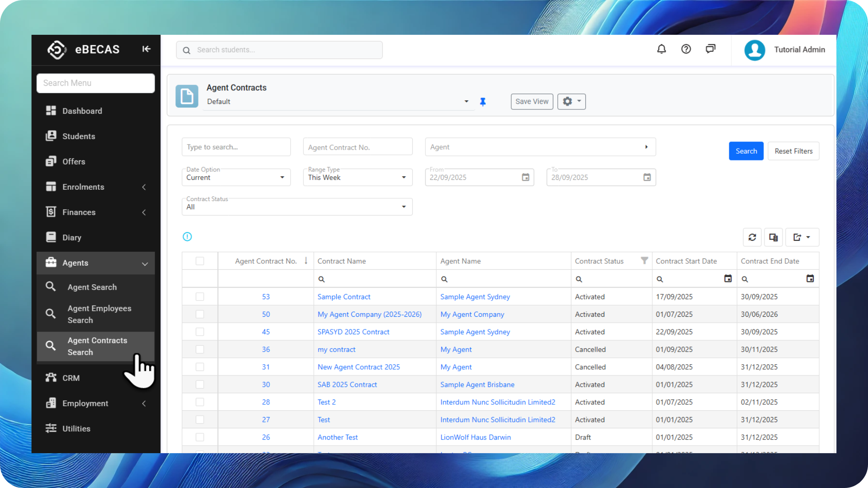Collapse the sidebar with arrow icon

pyautogui.click(x=146, y=49)
